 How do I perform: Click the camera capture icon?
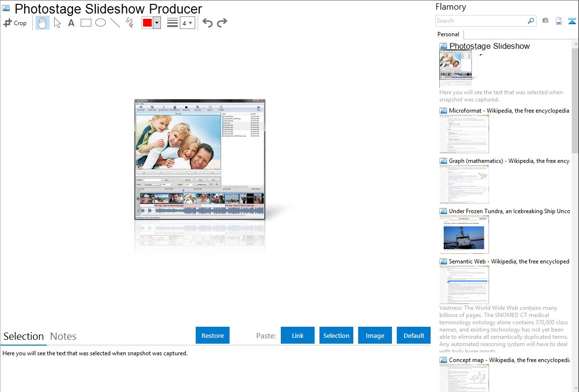[x=545, y=21]
